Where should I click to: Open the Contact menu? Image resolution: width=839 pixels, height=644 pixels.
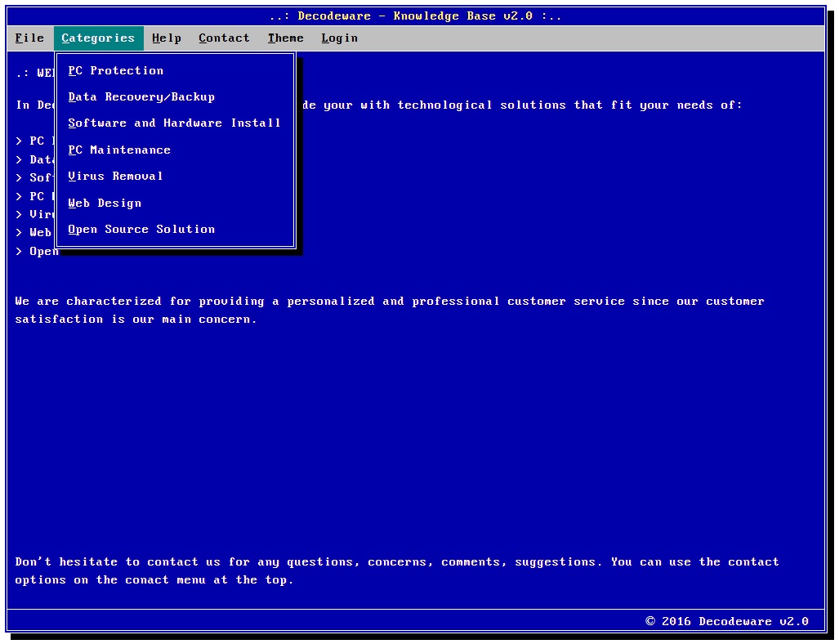[x=224, y=38]
